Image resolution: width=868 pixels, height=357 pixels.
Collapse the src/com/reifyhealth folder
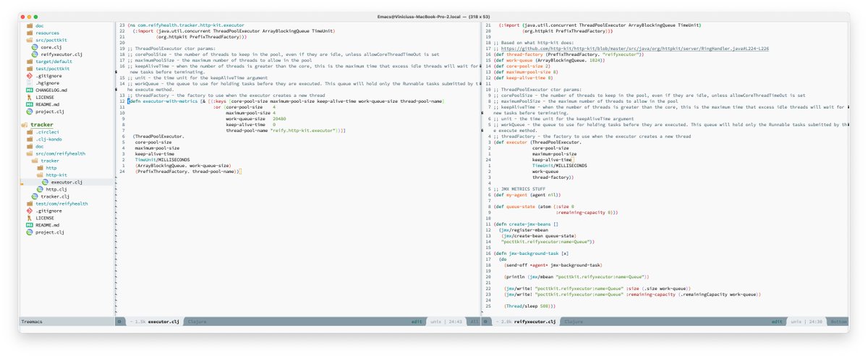tap(60, 154)
